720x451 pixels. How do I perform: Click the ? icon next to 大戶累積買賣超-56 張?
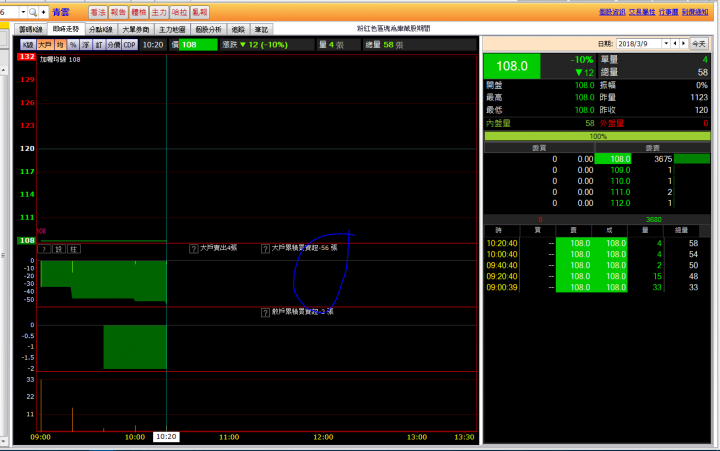[265, 249]
